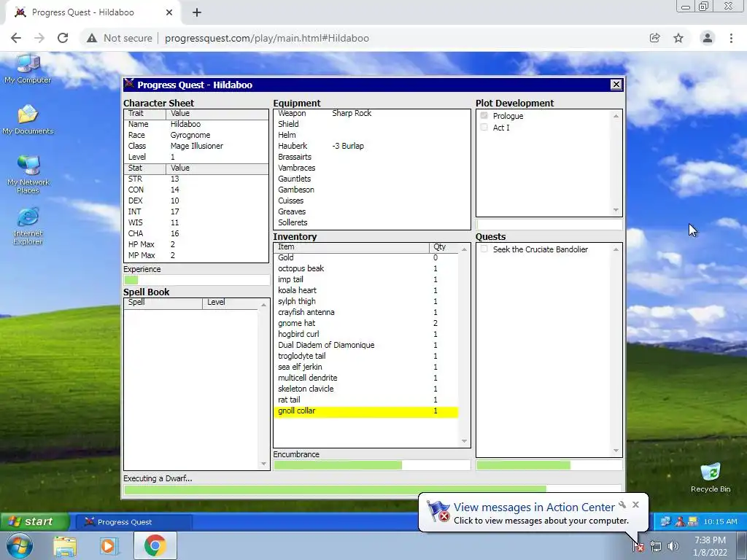This screenshot has width=747, height=560.
Task: Select Dual Diadem of Diamonique item
Action: click(x=365, y=345)
